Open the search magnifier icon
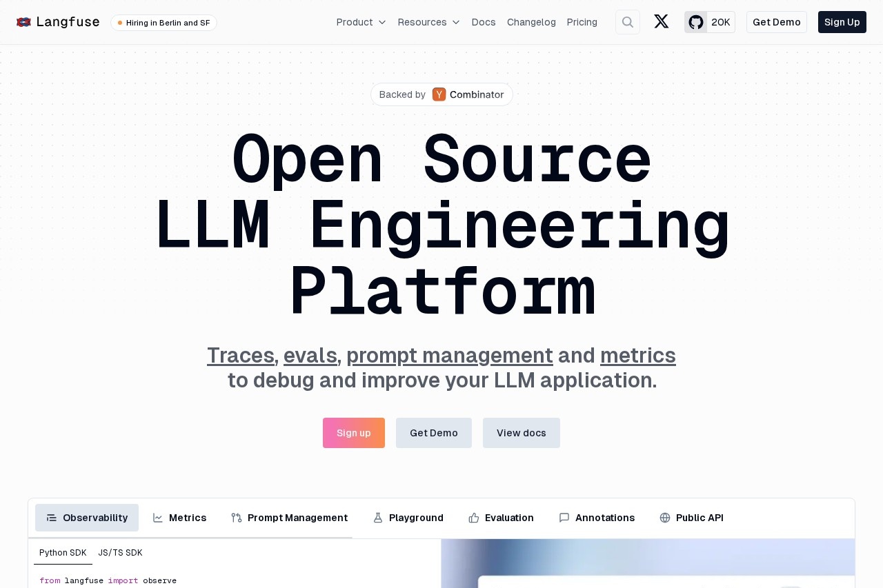Screen dimensions: 883x588 (x=627, y=22)
